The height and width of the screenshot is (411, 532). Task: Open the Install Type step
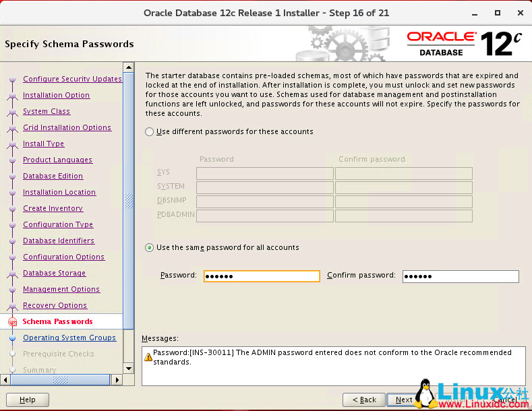click(x=43, y=144)
